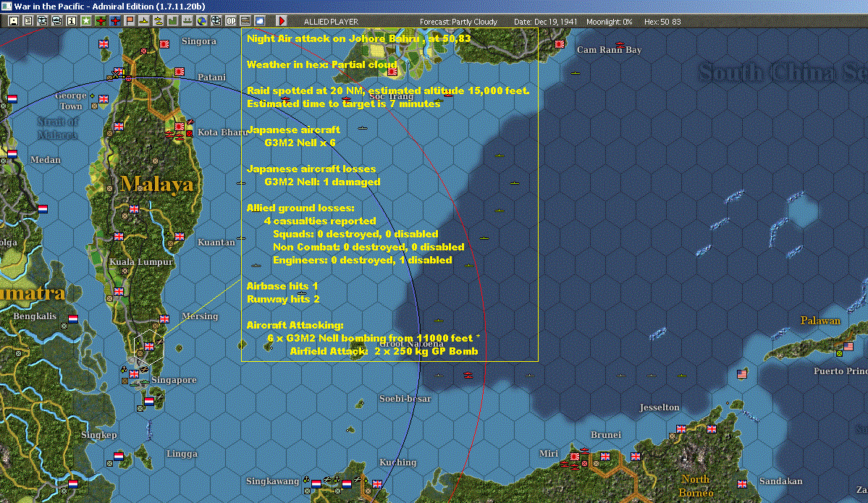Click '4 casualties reported' line
Viewport: 868px width, 503px height.
320,221
